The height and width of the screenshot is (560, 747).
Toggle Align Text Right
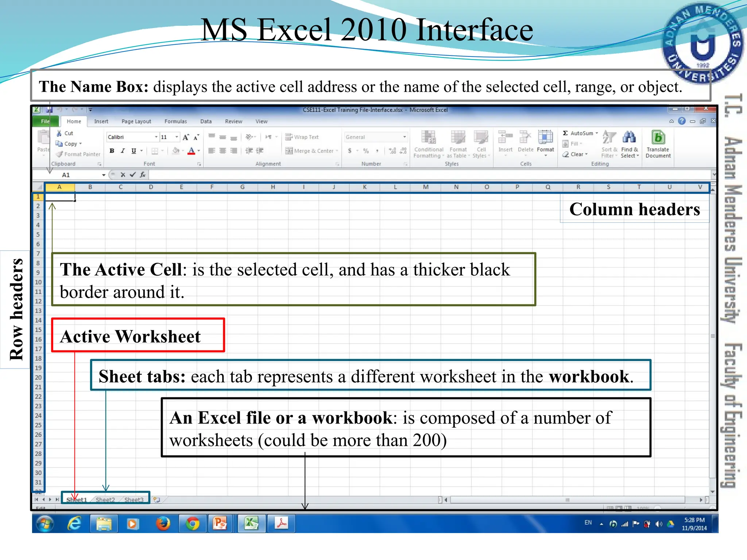(x=234, y=151)
